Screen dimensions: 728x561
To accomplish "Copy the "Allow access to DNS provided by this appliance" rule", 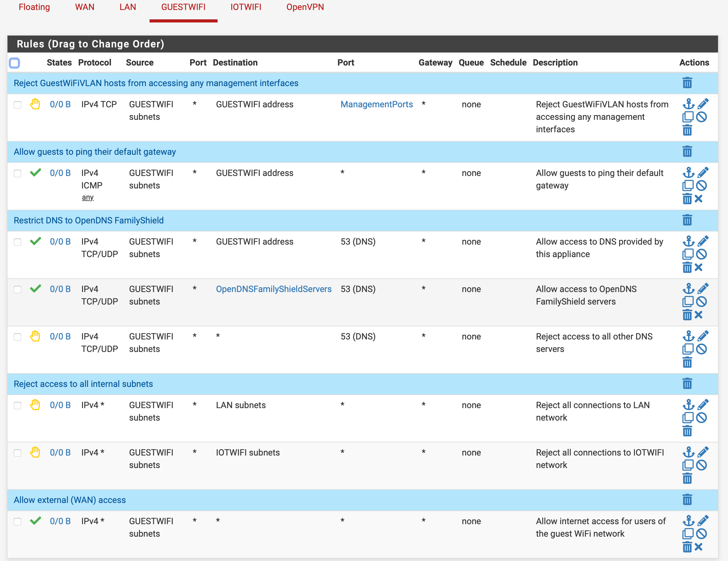I will point(688,254).
